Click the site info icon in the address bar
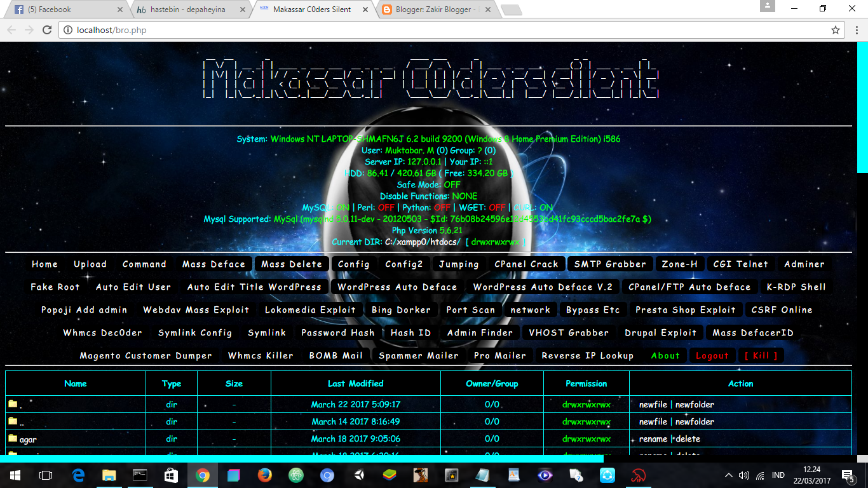Viewport: 868px width, 488px height. (67, 29)
